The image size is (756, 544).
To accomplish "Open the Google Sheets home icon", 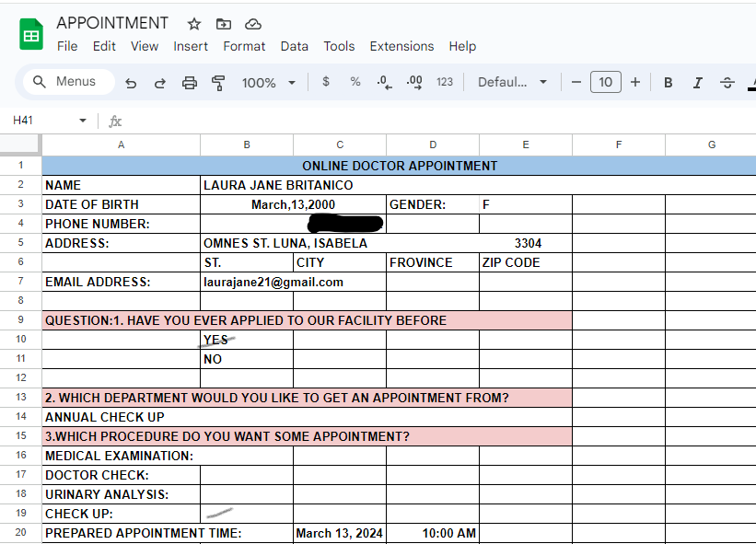I will click(31, 34).
